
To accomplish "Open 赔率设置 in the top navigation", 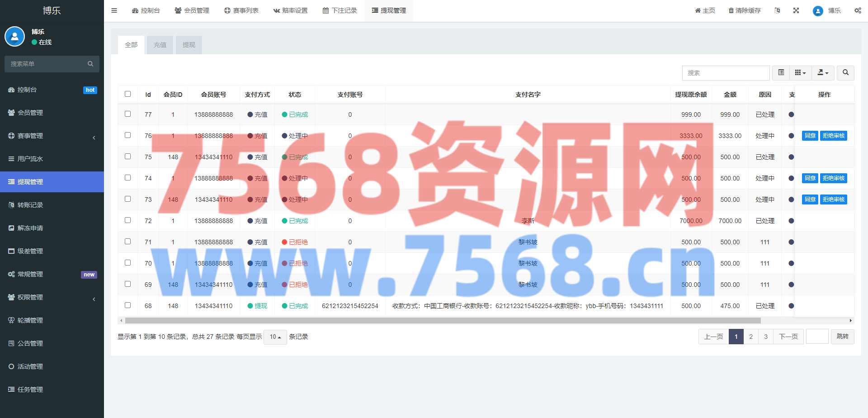I will [290, 10].
